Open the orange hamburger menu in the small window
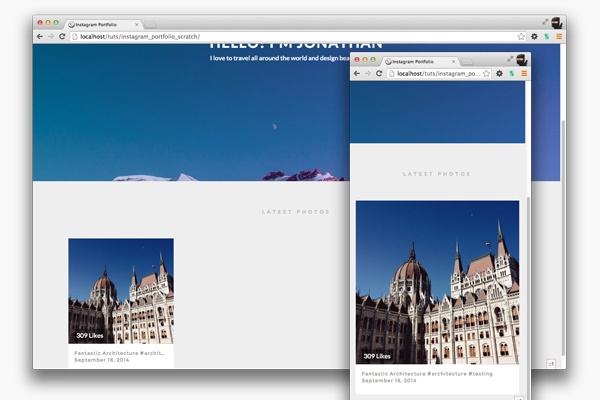 (524, 73)
